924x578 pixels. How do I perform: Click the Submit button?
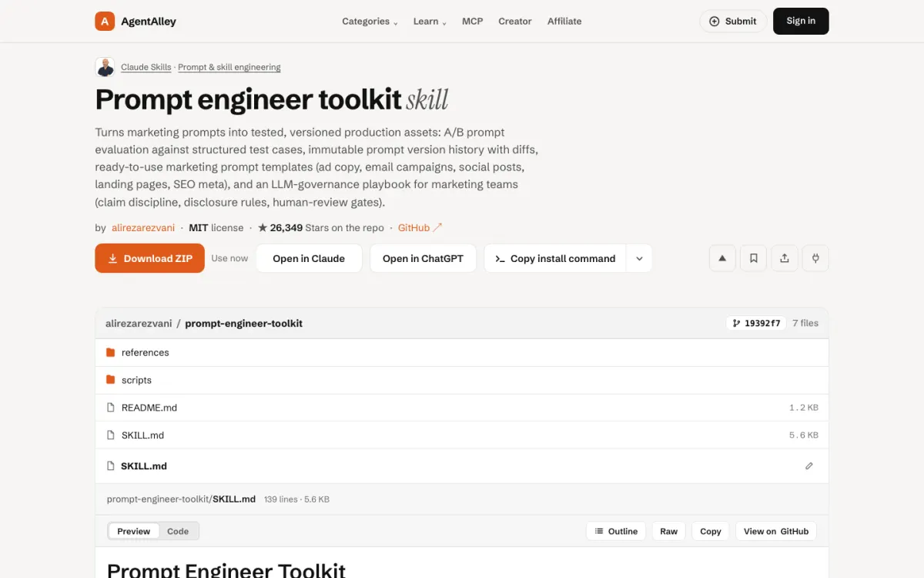coord(733,22)
